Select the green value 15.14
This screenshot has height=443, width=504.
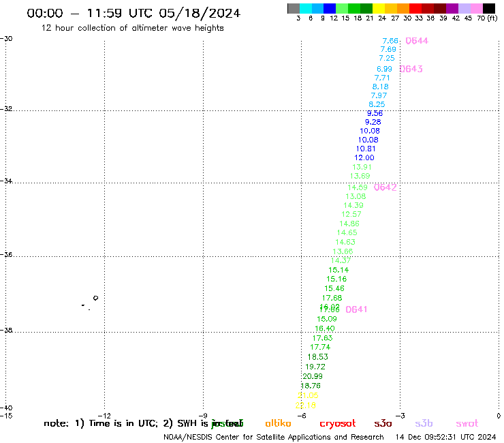(x=338, y=270)
